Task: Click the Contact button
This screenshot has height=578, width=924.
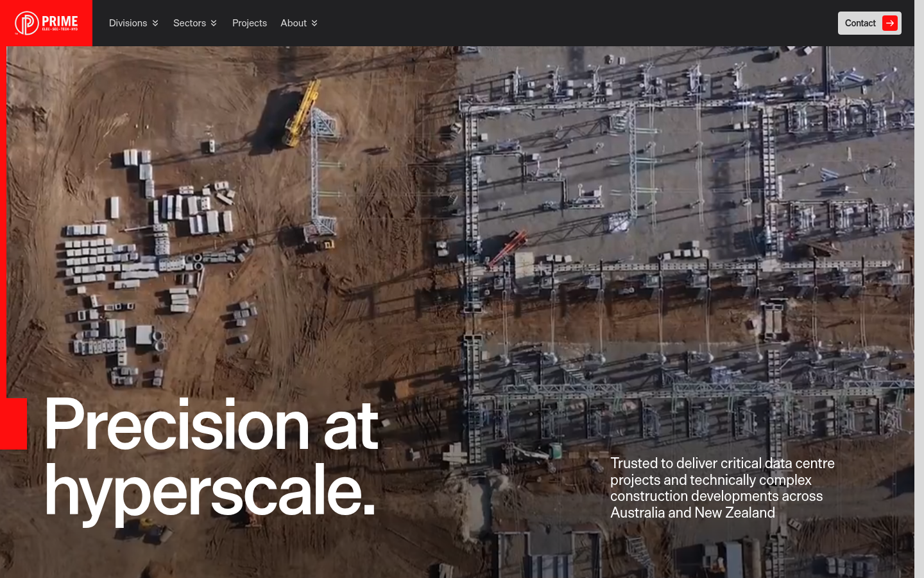Action: coord(869,23)
